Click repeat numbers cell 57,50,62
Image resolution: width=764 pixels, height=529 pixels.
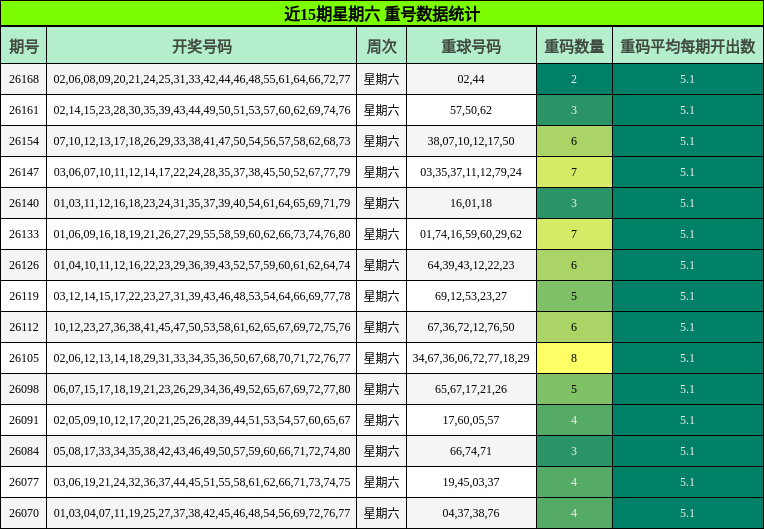click(471, 110)
